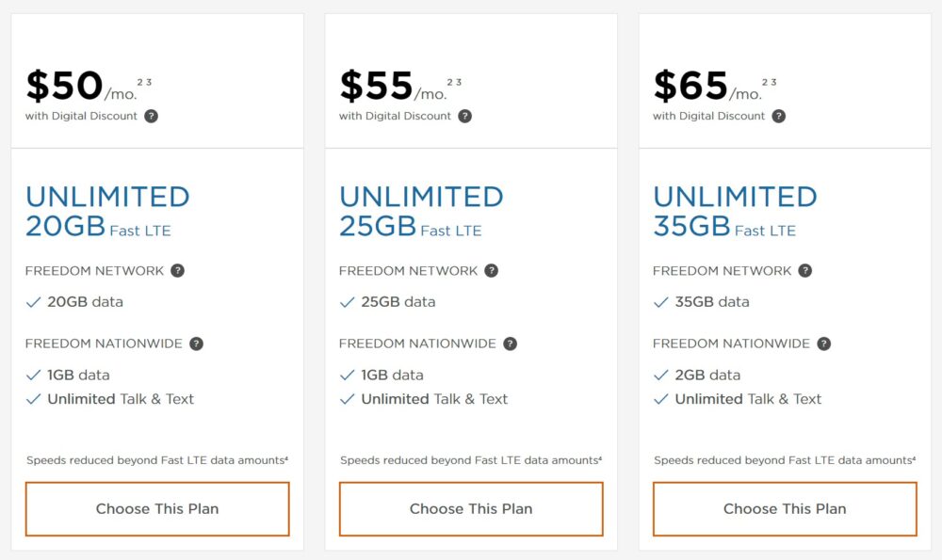Choose This Plan for the $50 option

point(156,508)
